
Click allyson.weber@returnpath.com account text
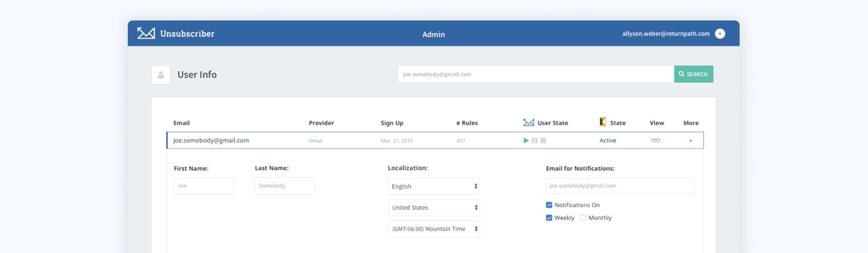[x=666, y=34]
